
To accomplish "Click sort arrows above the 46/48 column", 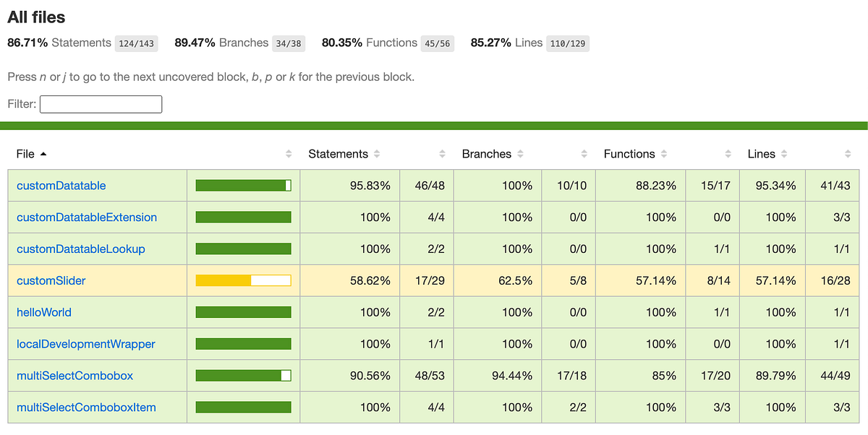I will tap(442, 154).
